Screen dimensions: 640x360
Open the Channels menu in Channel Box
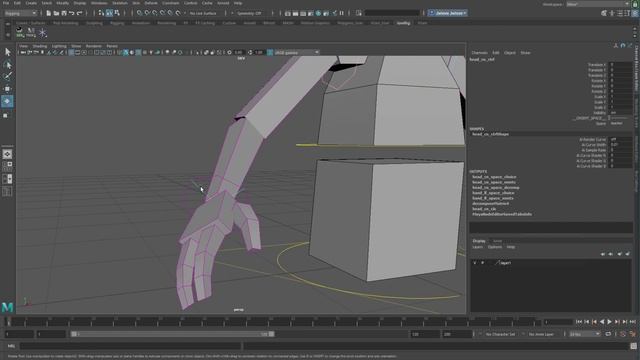(479, 53)
